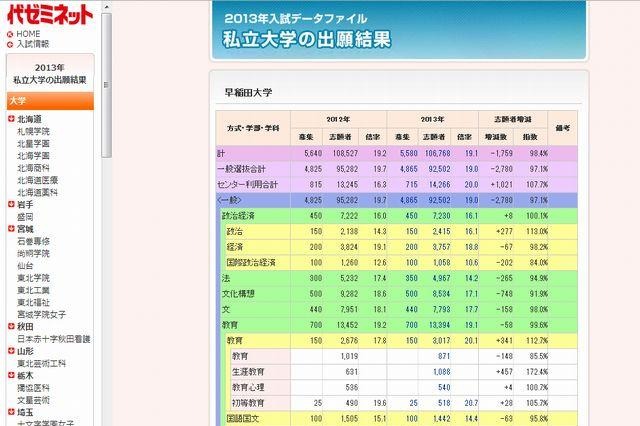Click value 108,527 in 計 row
The height and width of the screenshot is (426, 640).
345,153
